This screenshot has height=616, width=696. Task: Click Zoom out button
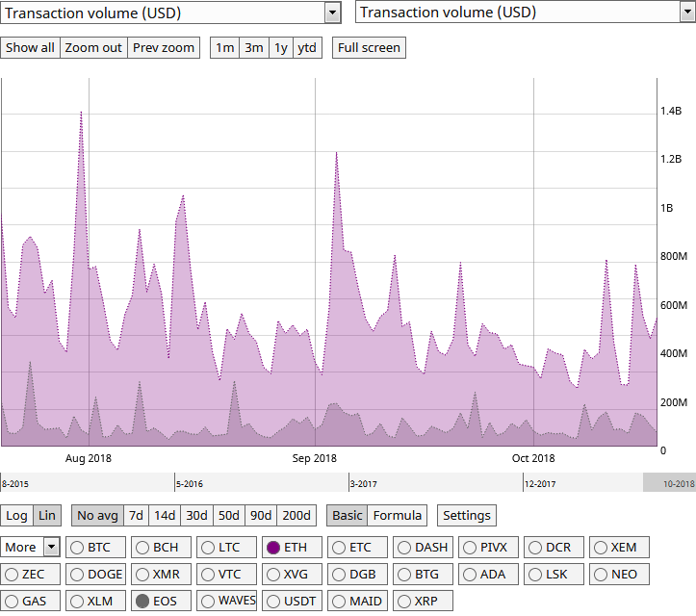[x=93, y=47]
